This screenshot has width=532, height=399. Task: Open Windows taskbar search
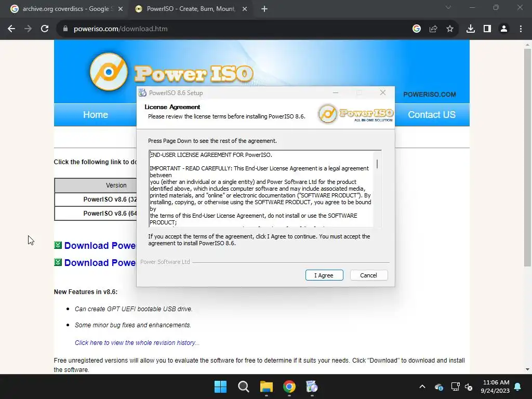coord(243,387)
